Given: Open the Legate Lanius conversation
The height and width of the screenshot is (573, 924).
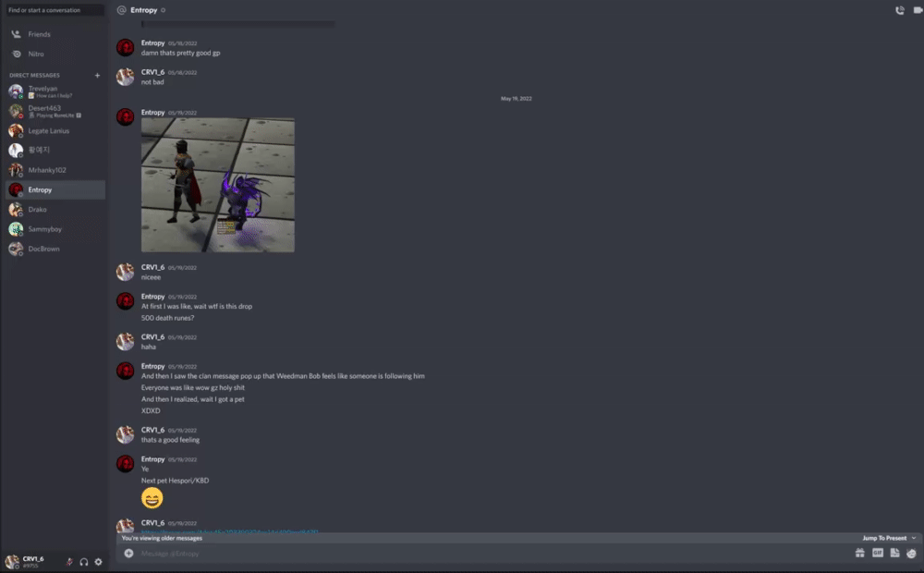Looking at the screenshot, I should [x=55, y=131].
